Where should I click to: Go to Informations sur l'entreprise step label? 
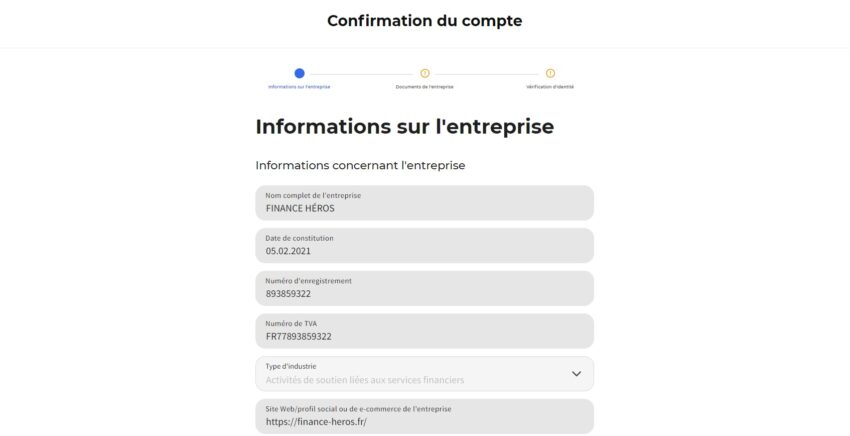299,87
